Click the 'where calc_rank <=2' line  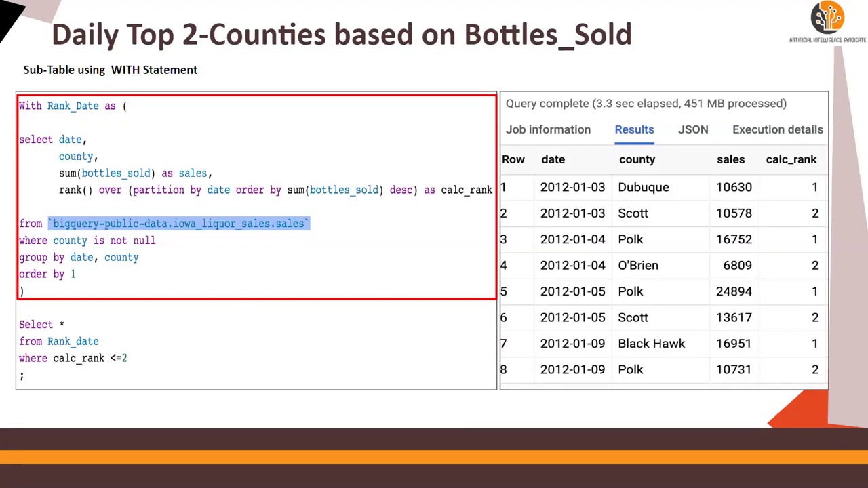point(73,359)
